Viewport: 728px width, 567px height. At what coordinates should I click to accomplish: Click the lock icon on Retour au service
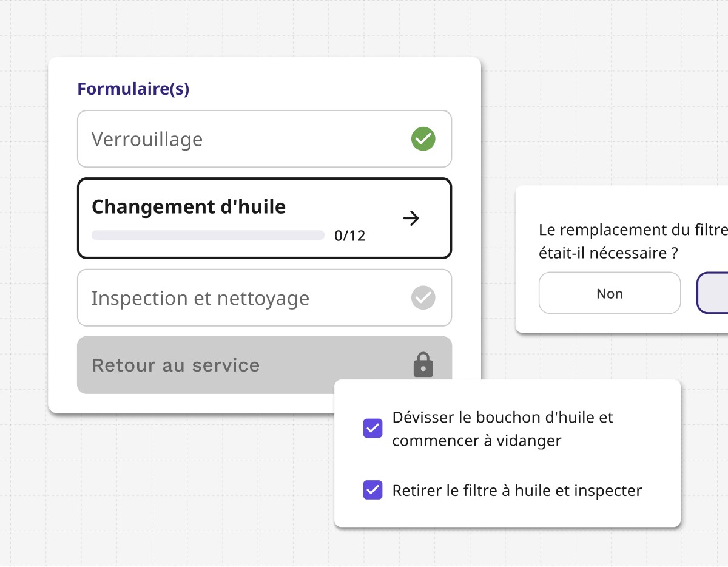pyautogui.click(x=423, y=364)
